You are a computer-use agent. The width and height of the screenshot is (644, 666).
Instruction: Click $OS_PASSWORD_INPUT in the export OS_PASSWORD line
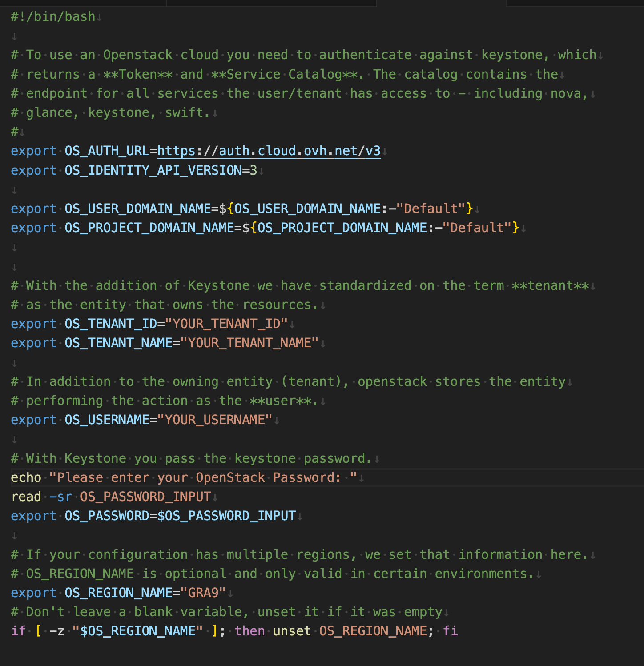tap(227, 516)
